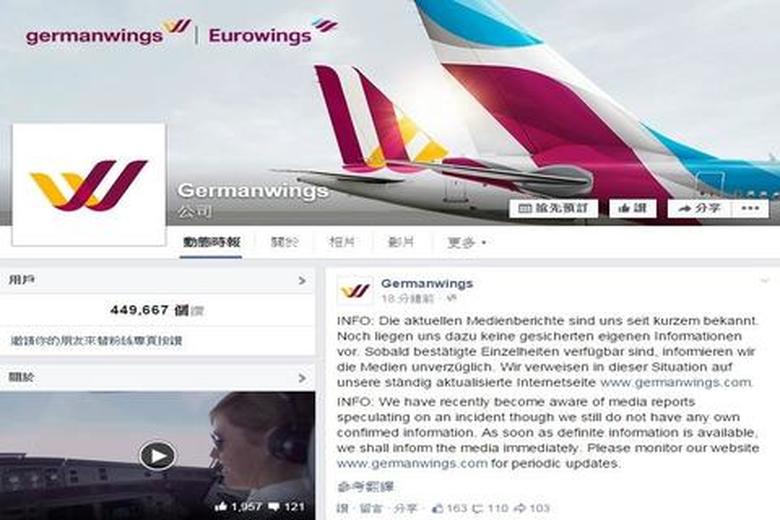Image resolution: width=780 pixels, height=520 pixels.
Task: Click the post's like count thumbs-up icon
Action: coord(438,508)
